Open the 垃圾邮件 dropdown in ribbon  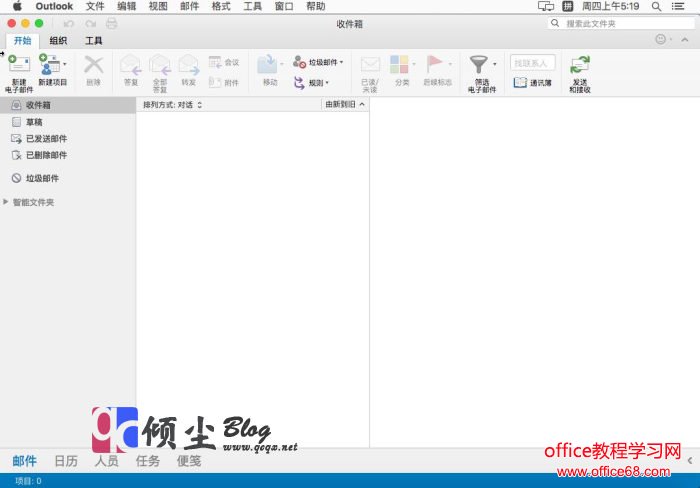pyautogui.click(x=319, y=62)
